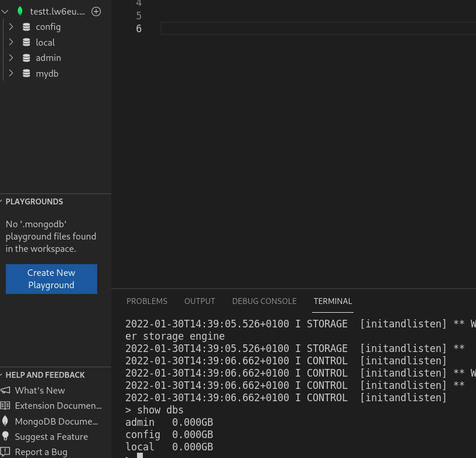Collapse the testt connection tree chevron
The height and width of the screenshot is (458, 476).
pyautogui.click(x=5, y=11)
